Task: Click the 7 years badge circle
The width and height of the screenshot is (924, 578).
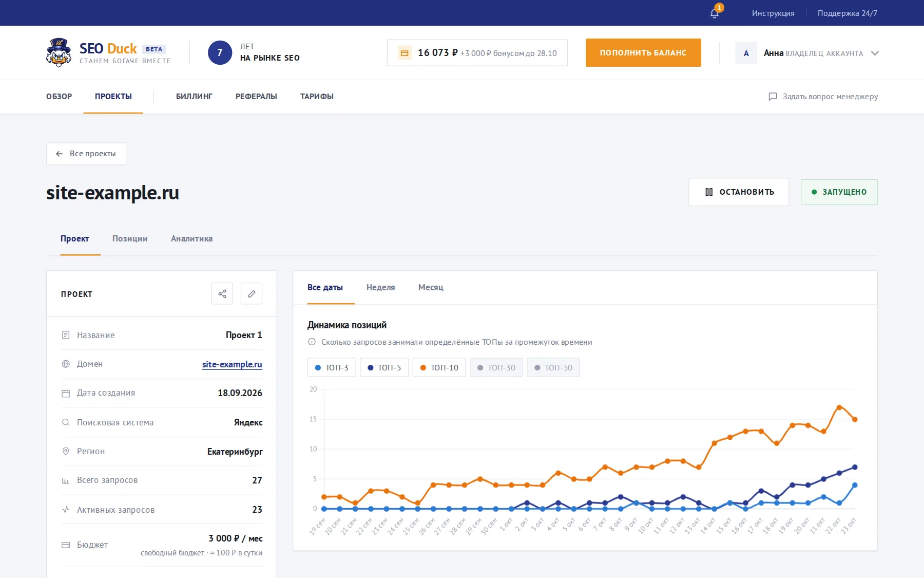Action: click(220, 52)
